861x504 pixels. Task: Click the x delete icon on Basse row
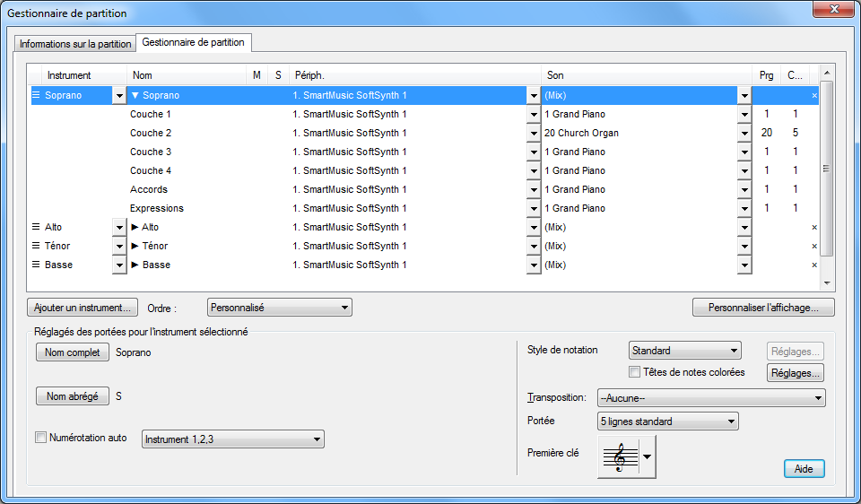pos(814,265)
